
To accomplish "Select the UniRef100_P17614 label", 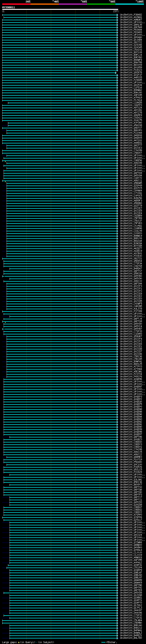I will (131, 100).
